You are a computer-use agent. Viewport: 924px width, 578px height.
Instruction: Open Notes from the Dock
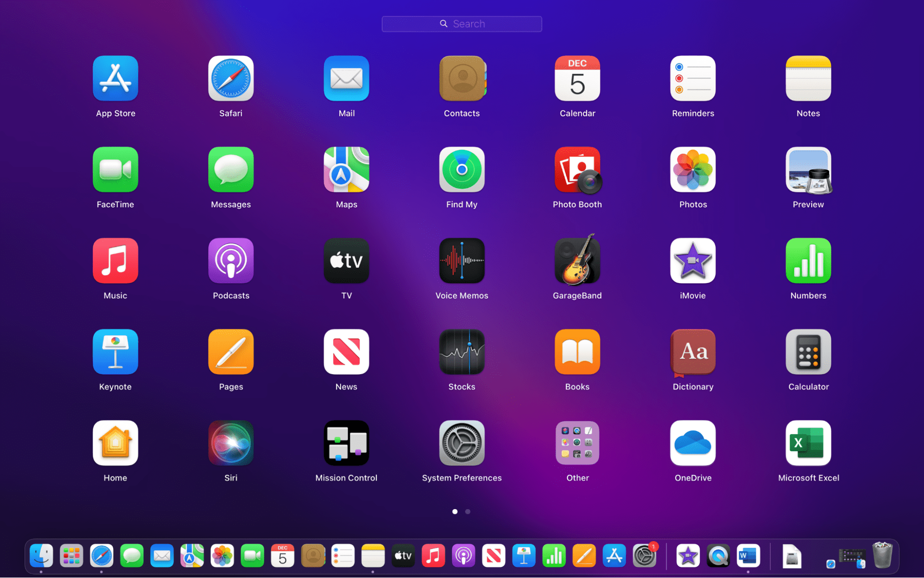pyautogui.click(x=373, y=555)
